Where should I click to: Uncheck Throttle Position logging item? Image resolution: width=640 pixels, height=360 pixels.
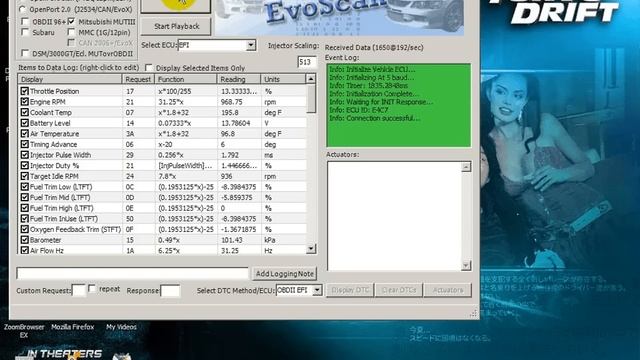pyautogui.click(x=24, y=91)
